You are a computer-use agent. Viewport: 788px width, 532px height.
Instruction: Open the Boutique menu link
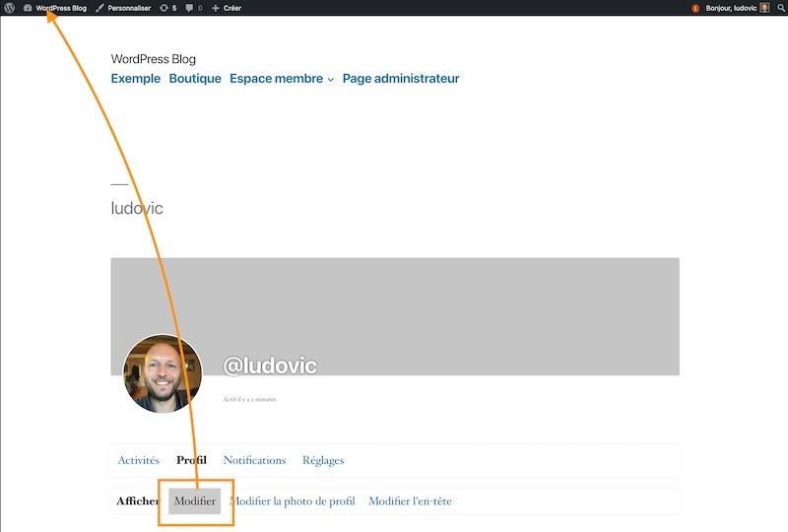pyautogui.click(x=195, y=79)
